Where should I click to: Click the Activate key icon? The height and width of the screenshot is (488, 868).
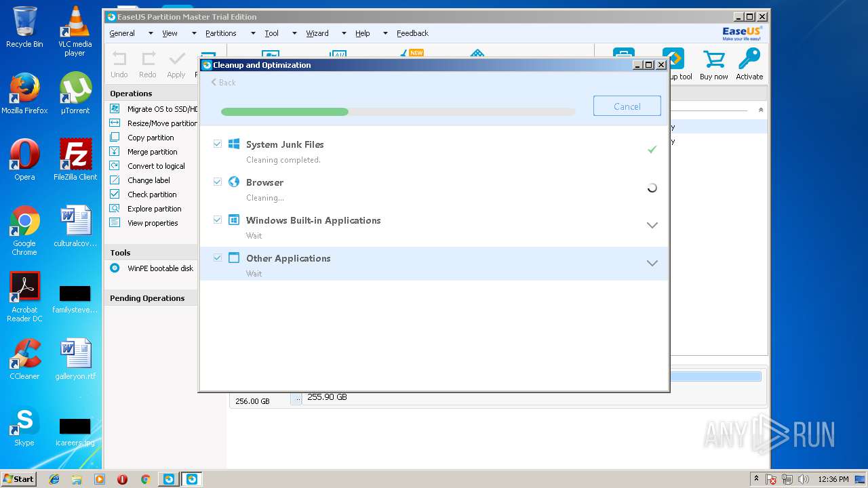pos(749,59)
